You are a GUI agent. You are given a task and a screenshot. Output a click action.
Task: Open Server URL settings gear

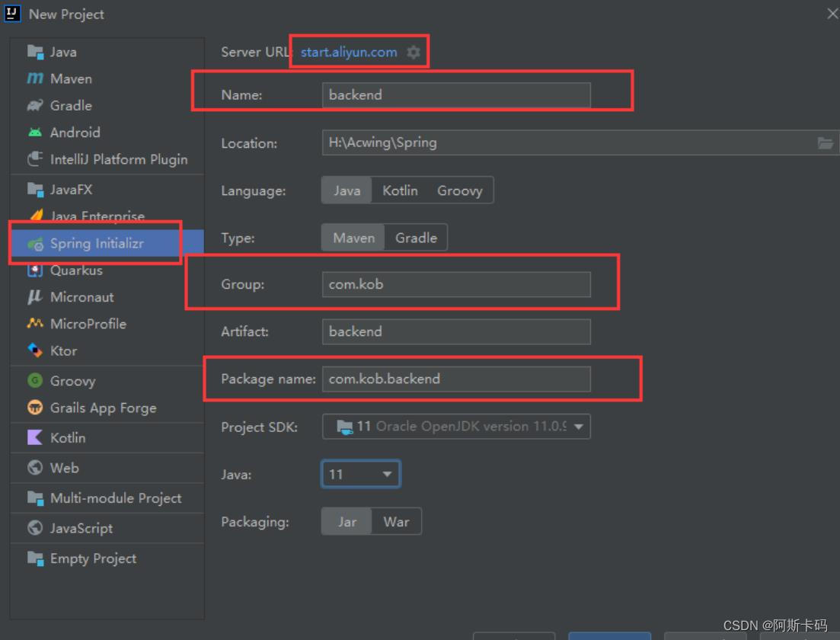coord(413,52)
